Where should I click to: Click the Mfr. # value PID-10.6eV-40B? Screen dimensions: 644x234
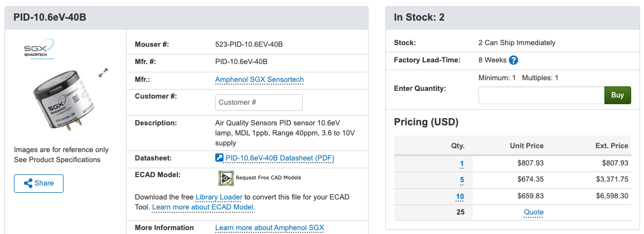[241, 62]
